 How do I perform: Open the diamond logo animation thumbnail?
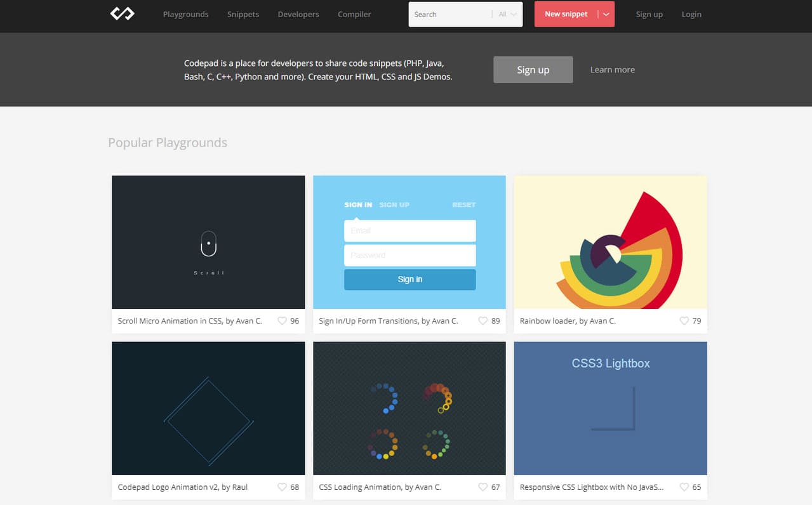(208, 409)
